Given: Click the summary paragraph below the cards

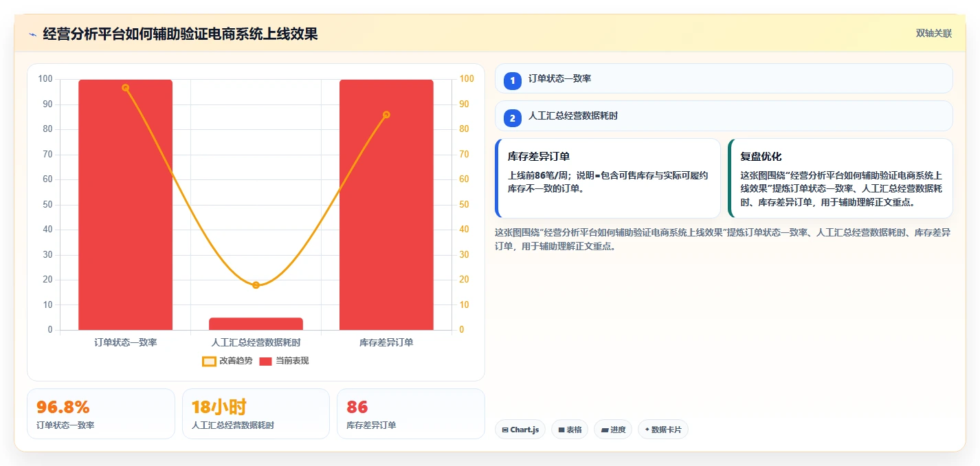Looking at the screenshot, I should coord(722,239).
